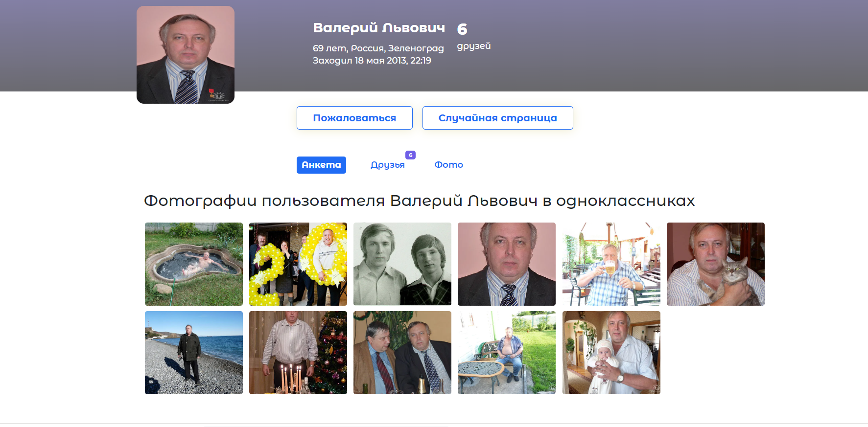Open portrait photo with pink background in gallery
Image resolution: width=868 pixels, height=427 pixels.
point(507,264)
